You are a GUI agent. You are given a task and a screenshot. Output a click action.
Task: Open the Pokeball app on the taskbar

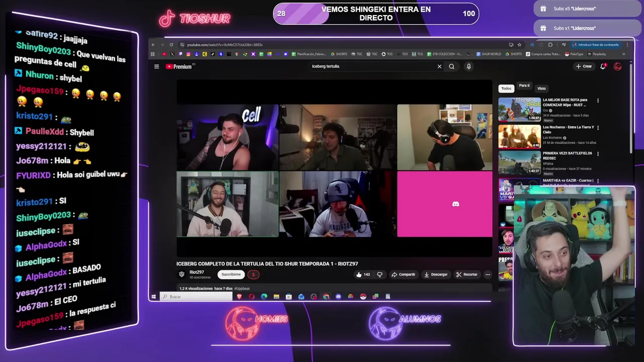[363, 297]
